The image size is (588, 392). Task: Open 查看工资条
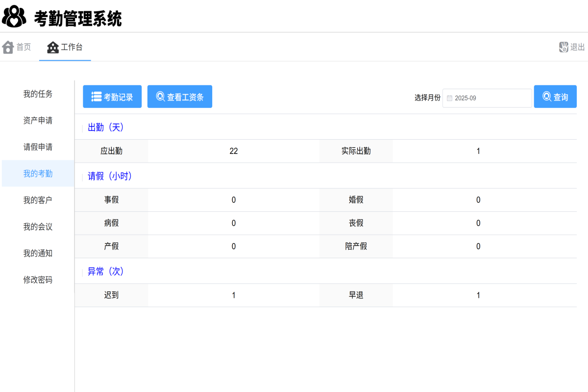pos(179,96)
